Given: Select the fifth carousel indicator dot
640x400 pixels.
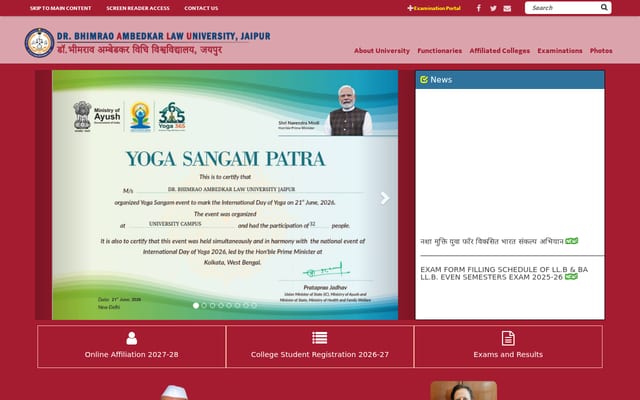Looking at the screenshot, I should click(x=229, y=305).
